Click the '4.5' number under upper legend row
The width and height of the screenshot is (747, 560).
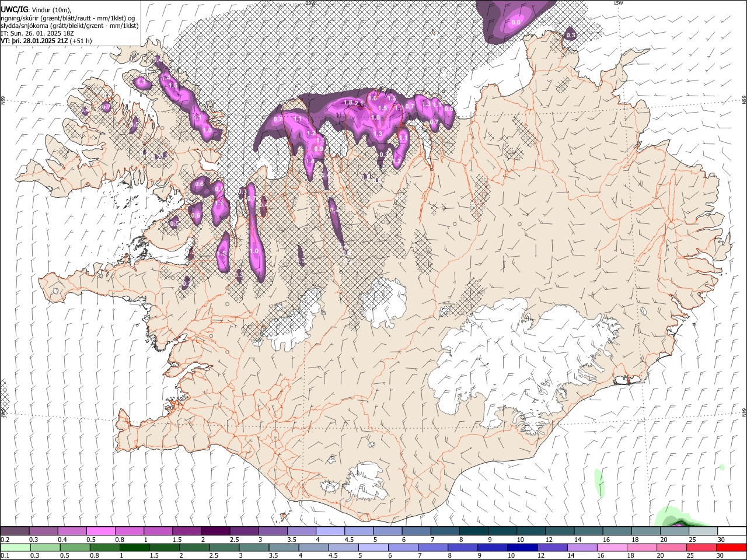click(x=349, y=540)
